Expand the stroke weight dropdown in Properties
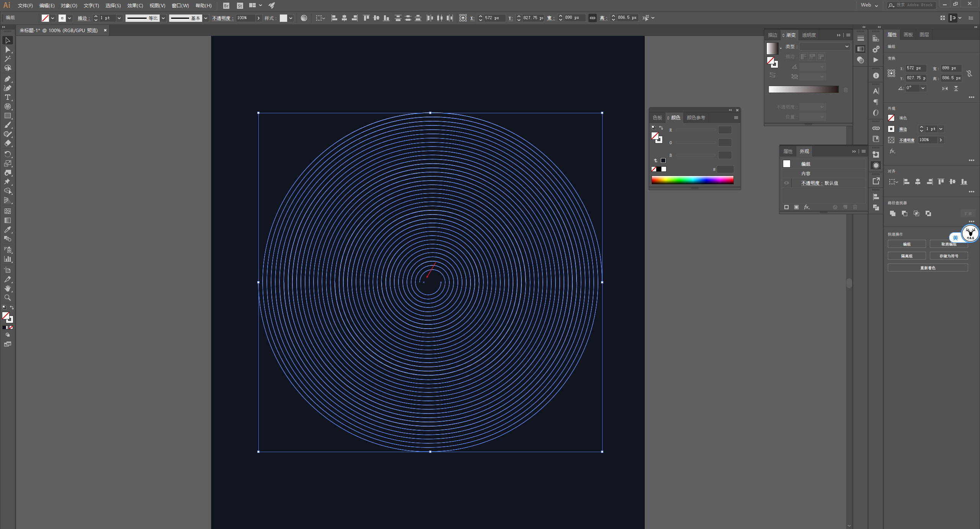The width and height of the screenshot is (980, 529). (941, 129)
